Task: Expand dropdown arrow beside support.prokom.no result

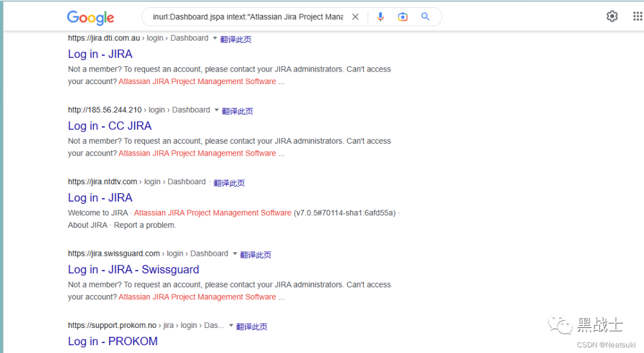Action: pyautogui.click(x=231, y=326)
